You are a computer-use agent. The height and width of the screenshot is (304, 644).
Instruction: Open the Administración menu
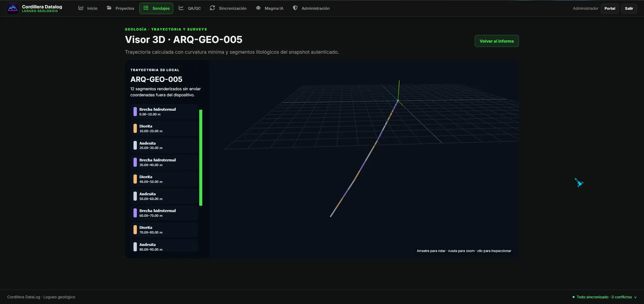point(311,8)
